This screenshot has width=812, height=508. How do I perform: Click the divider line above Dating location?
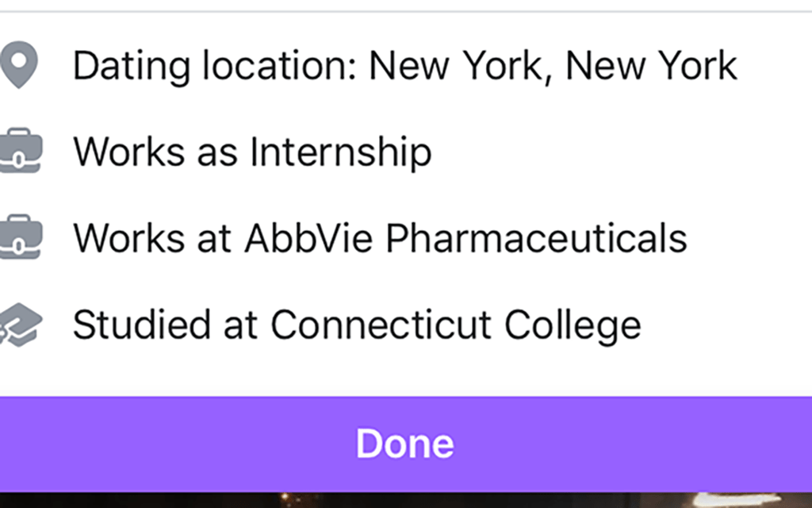(x=404, y=12)
